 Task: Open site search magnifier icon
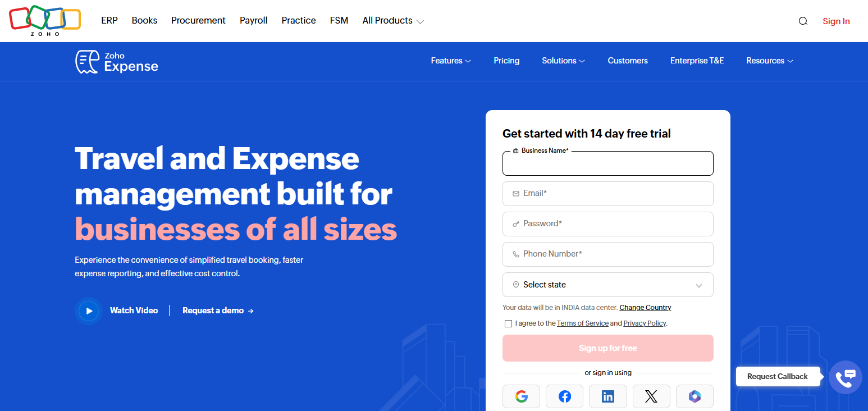(x=803, y=21)
